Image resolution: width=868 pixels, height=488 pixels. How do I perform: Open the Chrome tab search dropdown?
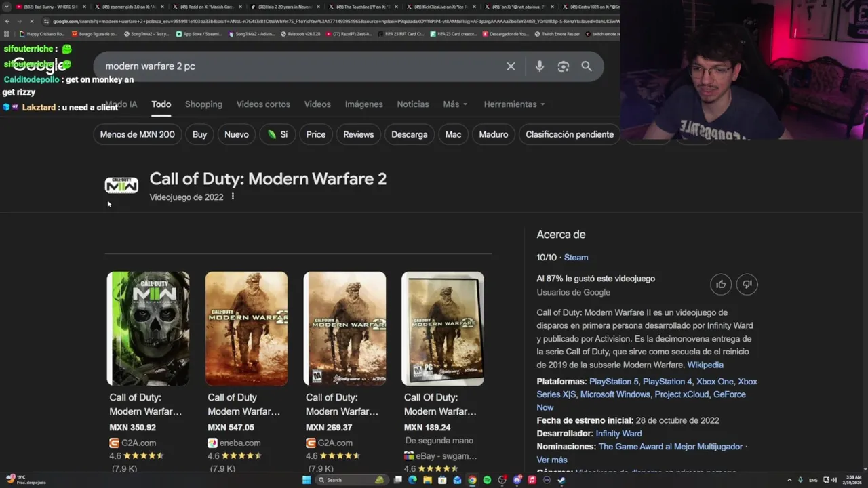[x=6, y=7]
